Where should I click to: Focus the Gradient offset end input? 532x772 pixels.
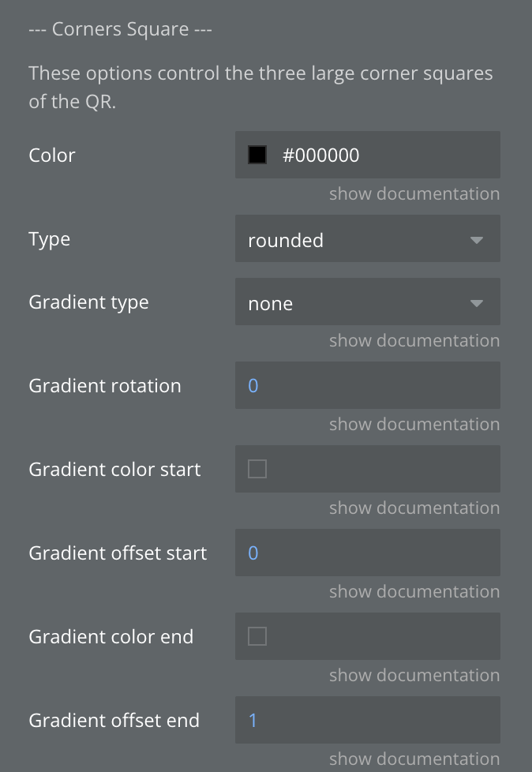pos(367,721)
